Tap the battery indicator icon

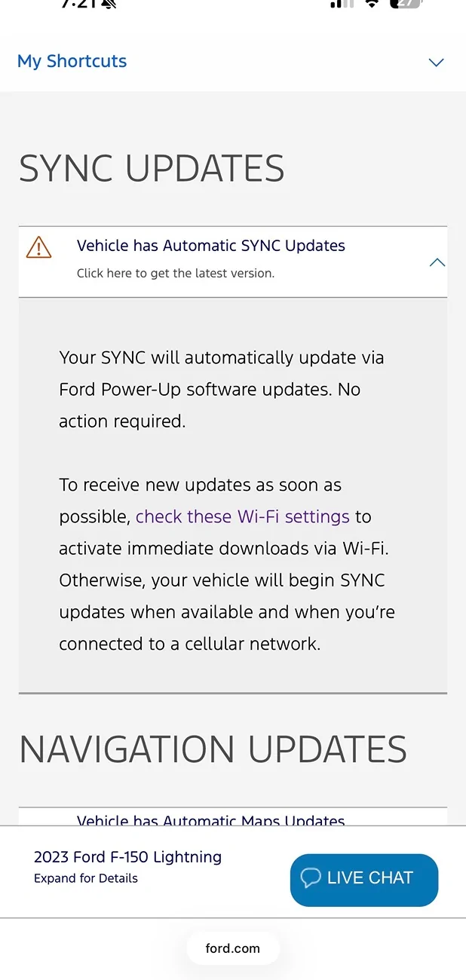point(406,4)
